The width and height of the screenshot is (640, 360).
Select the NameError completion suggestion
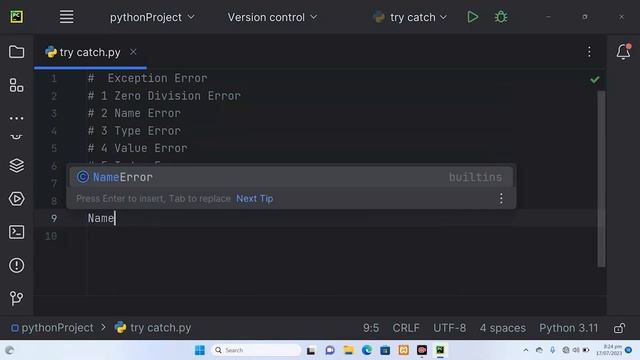(291, 177)
